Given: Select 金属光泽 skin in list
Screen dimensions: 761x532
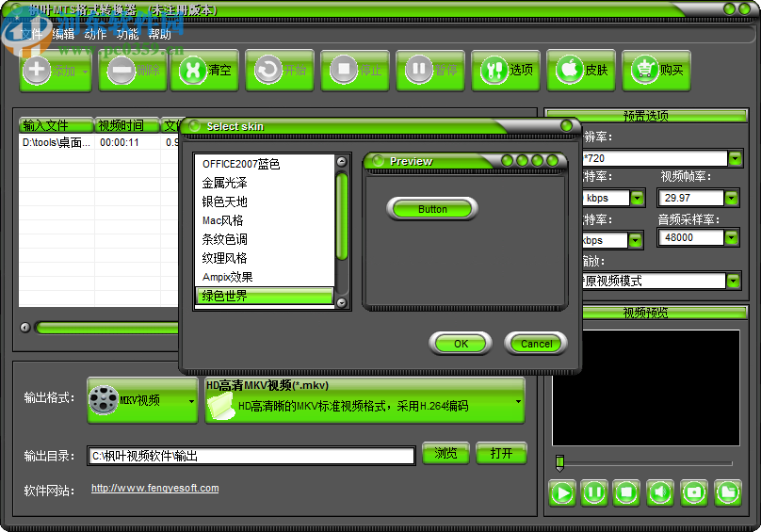Looking at the screenshot, I should coord(265,183).
